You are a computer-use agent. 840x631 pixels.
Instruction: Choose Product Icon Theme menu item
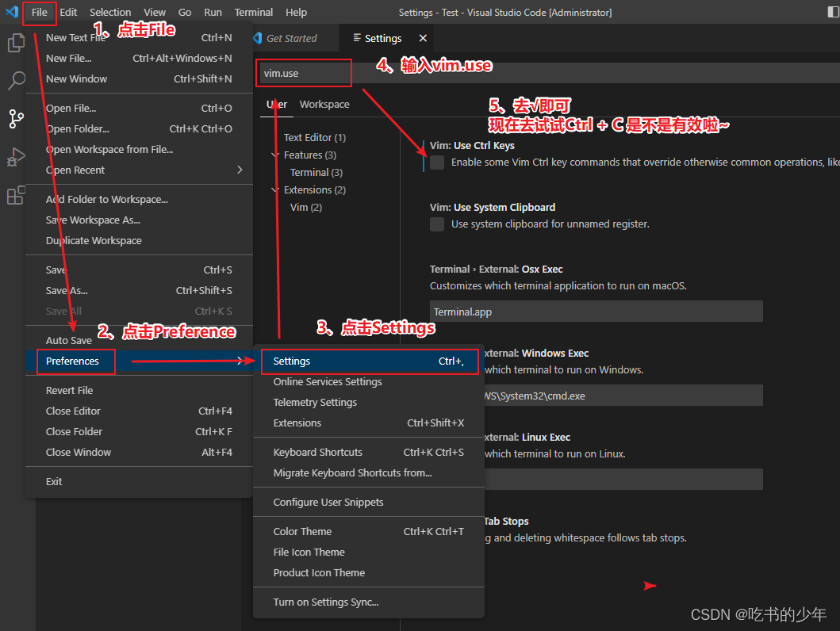(x=369, y=572)
